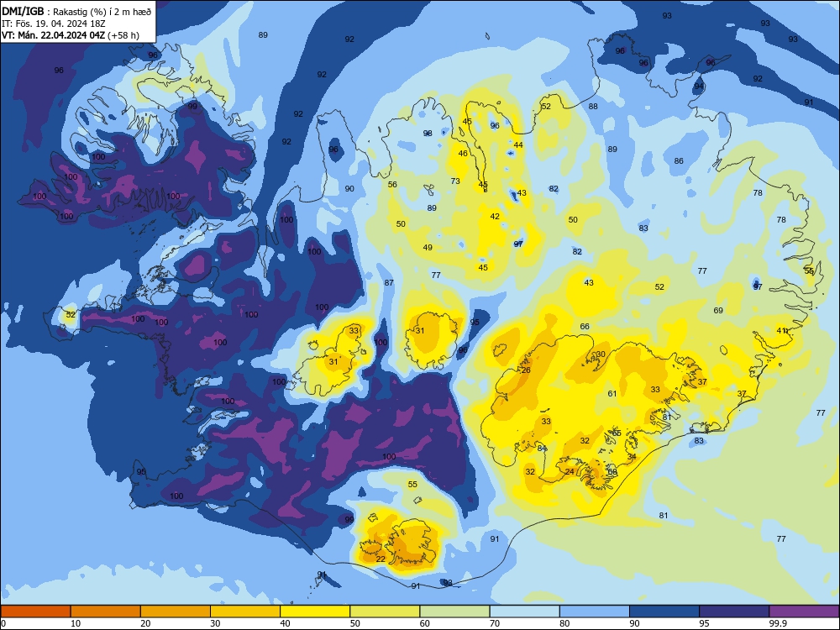Select the '61' value on the glacier
The width and height of the screenshot is (840, 630).
[612, 394]
